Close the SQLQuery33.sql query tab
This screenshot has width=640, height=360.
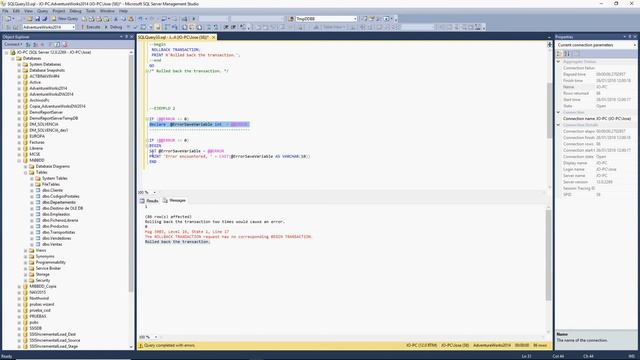pyautogui.click(x=213, y=37)
